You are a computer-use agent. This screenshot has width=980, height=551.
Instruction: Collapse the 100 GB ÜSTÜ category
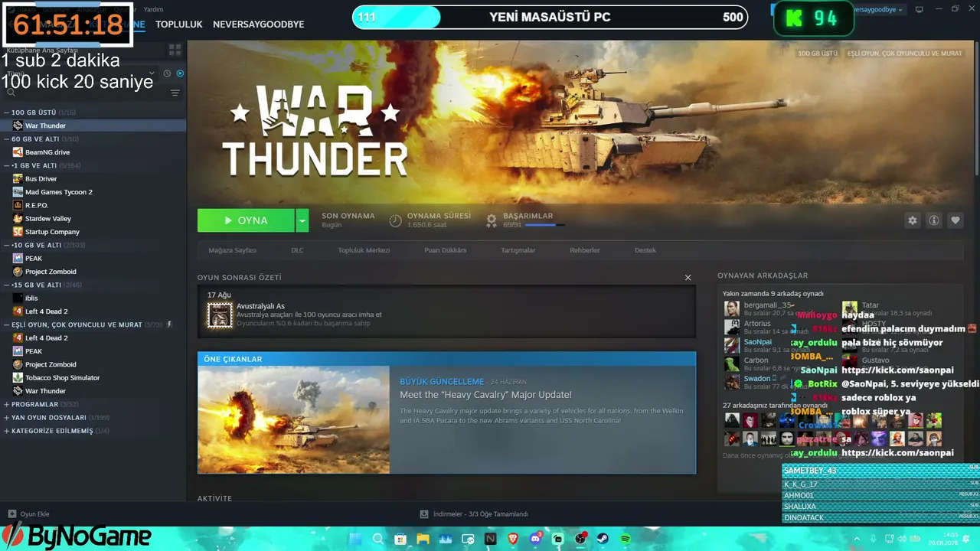point(7,112)
